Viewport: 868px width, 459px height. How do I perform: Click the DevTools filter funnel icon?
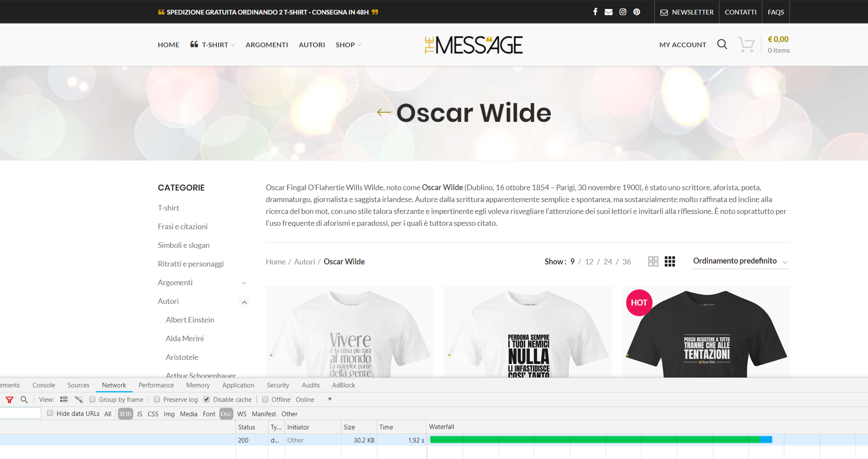pyautogui.click(x=9, y=400)
